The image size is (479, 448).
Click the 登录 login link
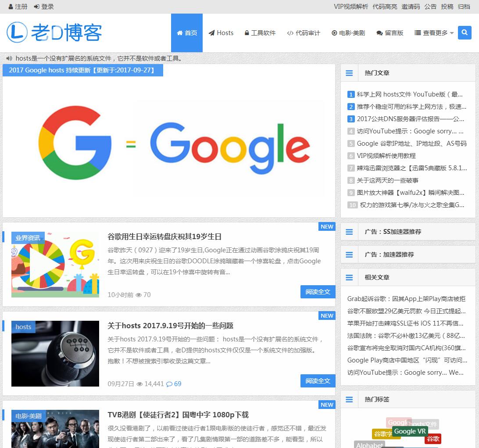pos(44,7)
